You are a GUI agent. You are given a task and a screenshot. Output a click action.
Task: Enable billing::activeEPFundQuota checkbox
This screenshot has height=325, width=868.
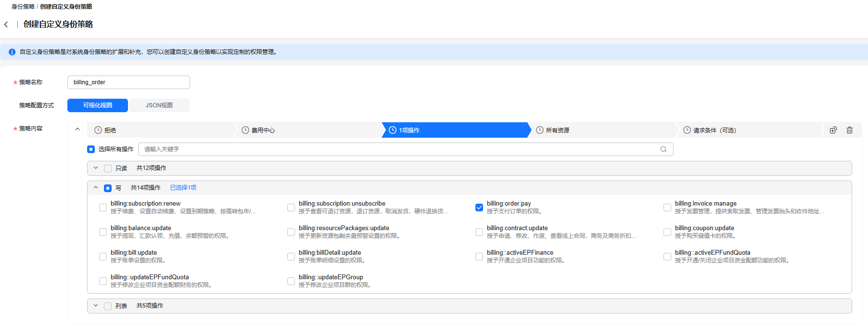click(x=667, y=257)
